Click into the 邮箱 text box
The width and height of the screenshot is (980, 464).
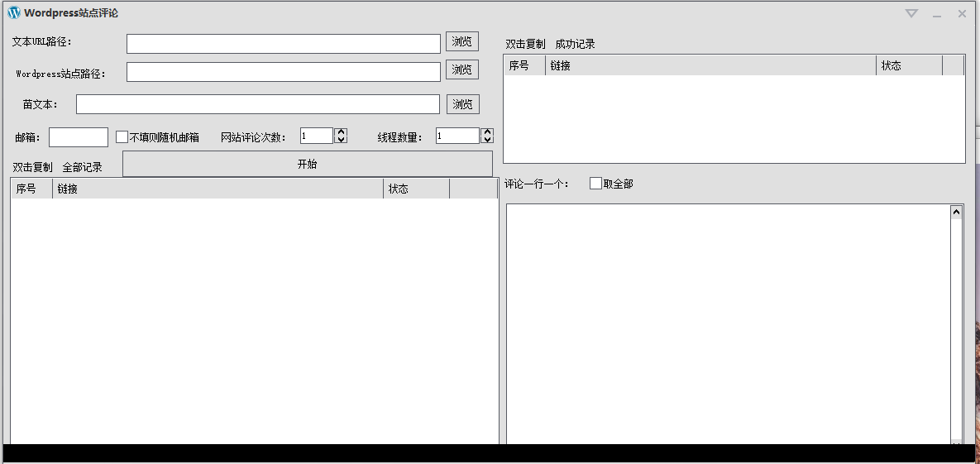pyautogui.click(x=79, y=137)
